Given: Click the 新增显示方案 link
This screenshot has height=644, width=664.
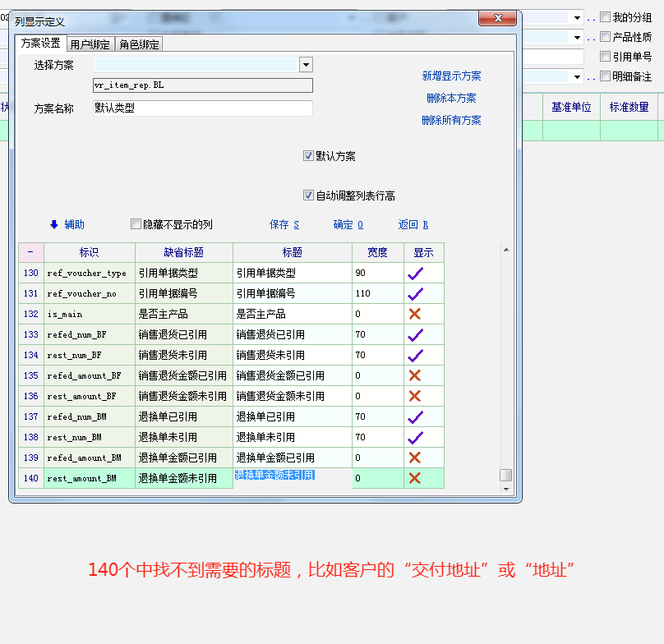Looking at the screenshot, I should [x=451, y=76].
